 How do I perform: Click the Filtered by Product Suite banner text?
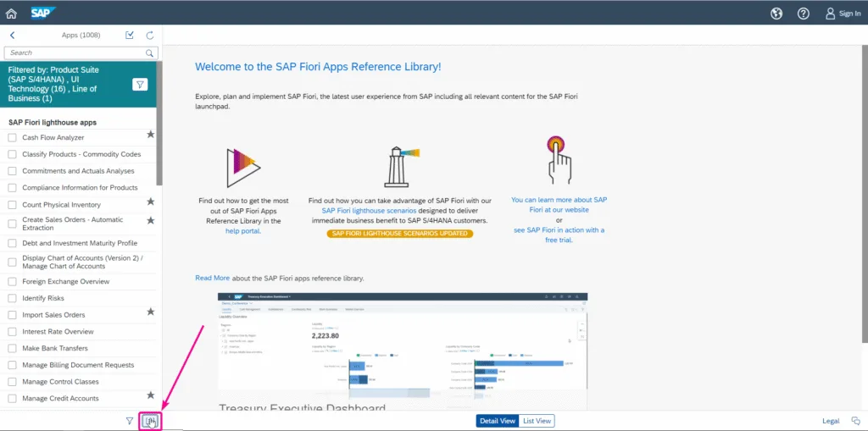(x=53, y=84)
